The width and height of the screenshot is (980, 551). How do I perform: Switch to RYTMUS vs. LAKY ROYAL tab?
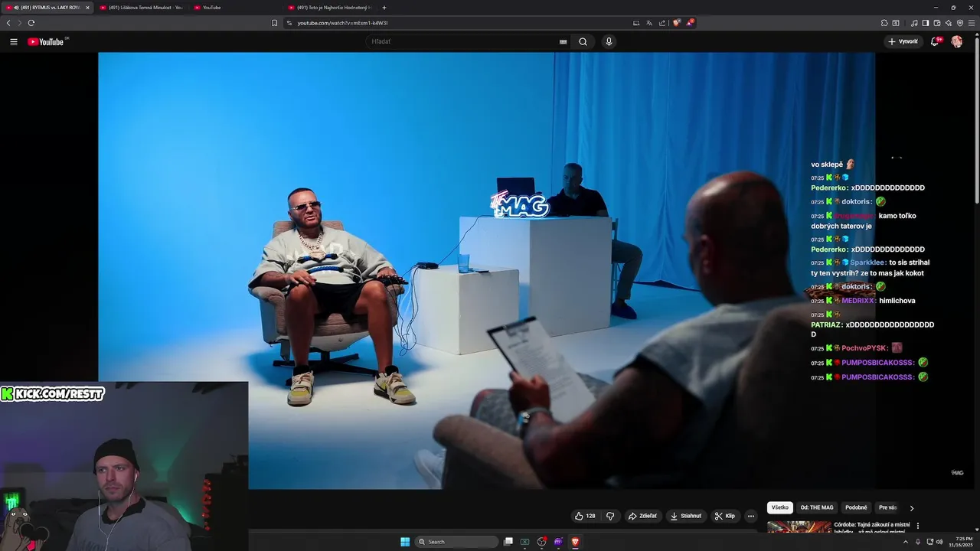pyautogui.click(x=47, y=8)
